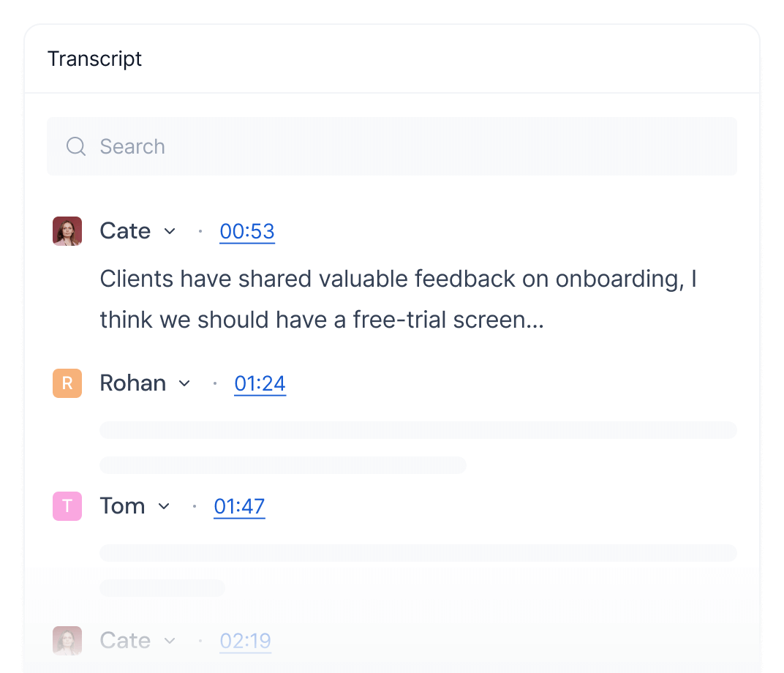Expand the chevron beside Rohan
Screen dimensions: 784x673
pyautogui.click(x=184, y=383)
